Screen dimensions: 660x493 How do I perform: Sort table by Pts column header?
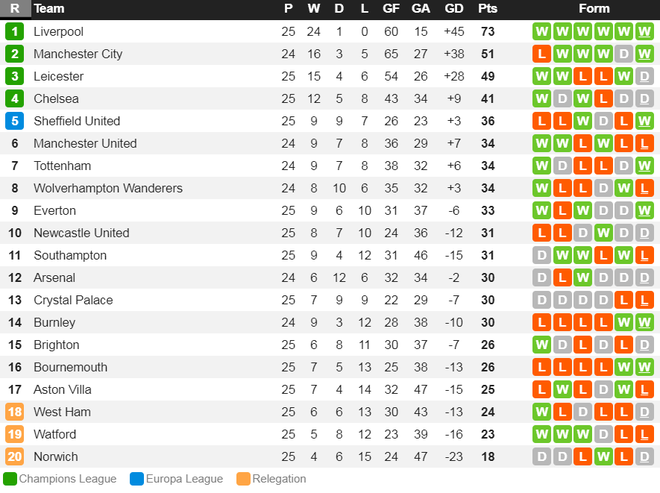487,8
